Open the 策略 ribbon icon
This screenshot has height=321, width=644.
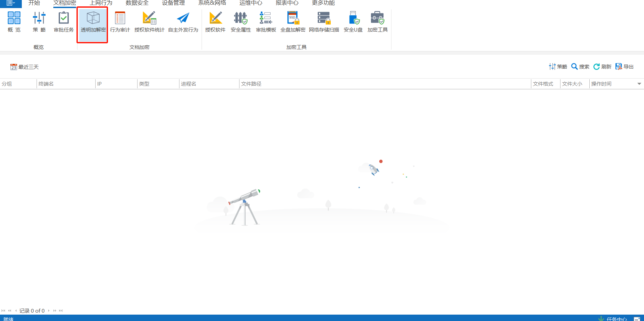pos(39,22)
